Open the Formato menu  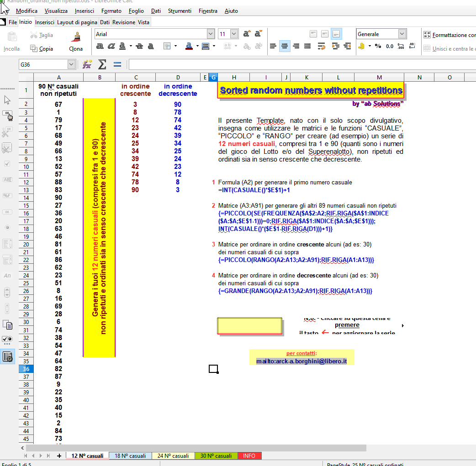click(111, 11)
